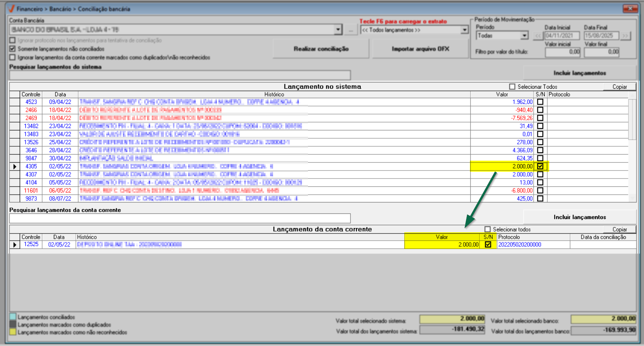
Task: Click the row pointer arrow for entry 4305
Action: 15,166
